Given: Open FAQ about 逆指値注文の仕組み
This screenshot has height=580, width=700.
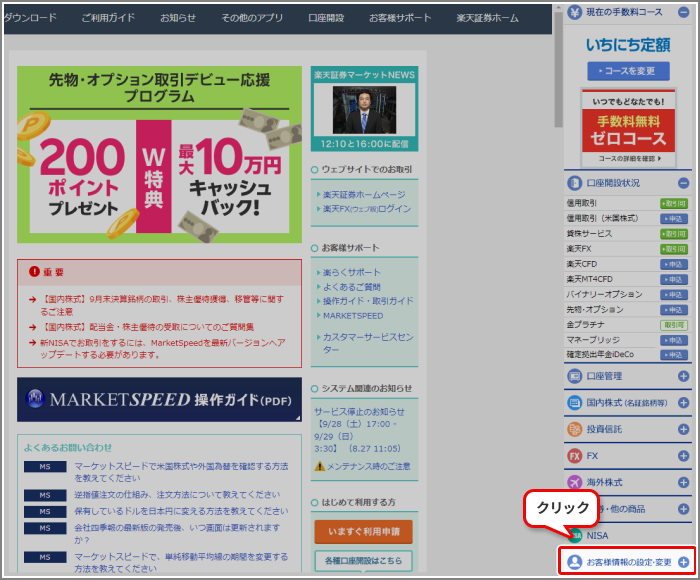Looking at the screenshot, I should tap(177, 495).
